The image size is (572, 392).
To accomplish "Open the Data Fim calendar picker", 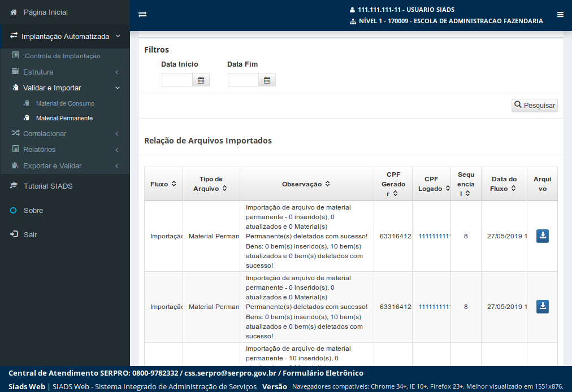I will [x=267, y=80].
